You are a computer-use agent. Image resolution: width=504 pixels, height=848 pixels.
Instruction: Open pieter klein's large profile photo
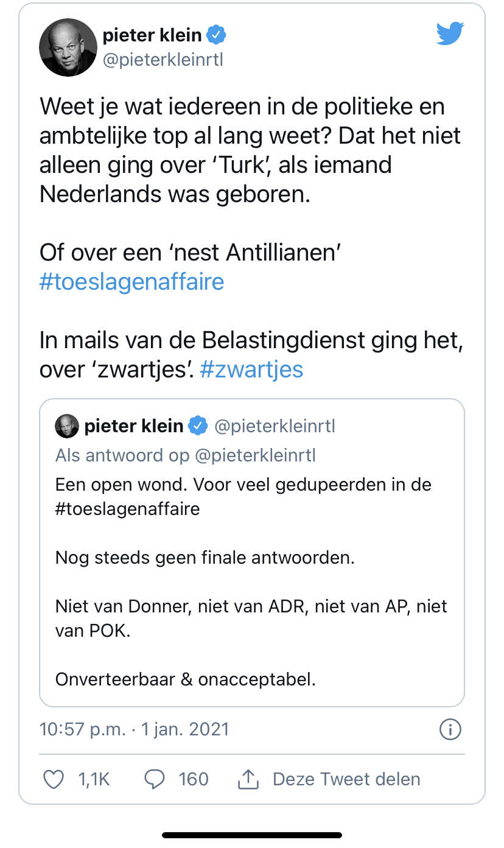68,47
